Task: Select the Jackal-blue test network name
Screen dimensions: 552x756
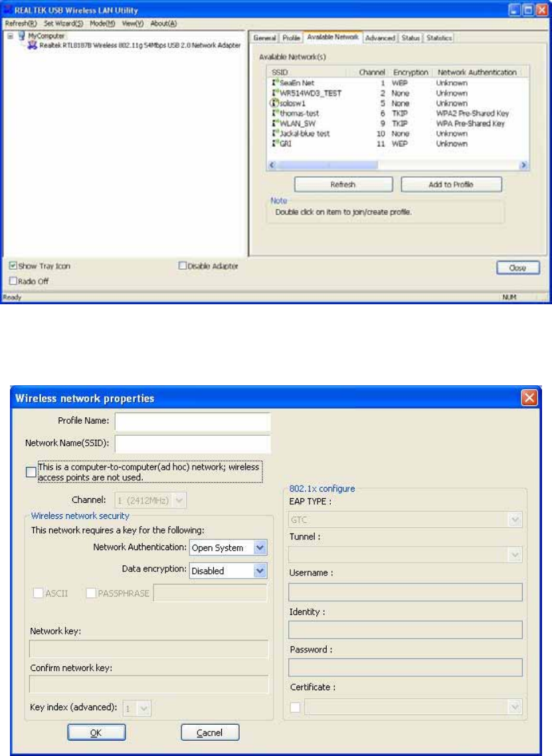Action: click(305, 134)
